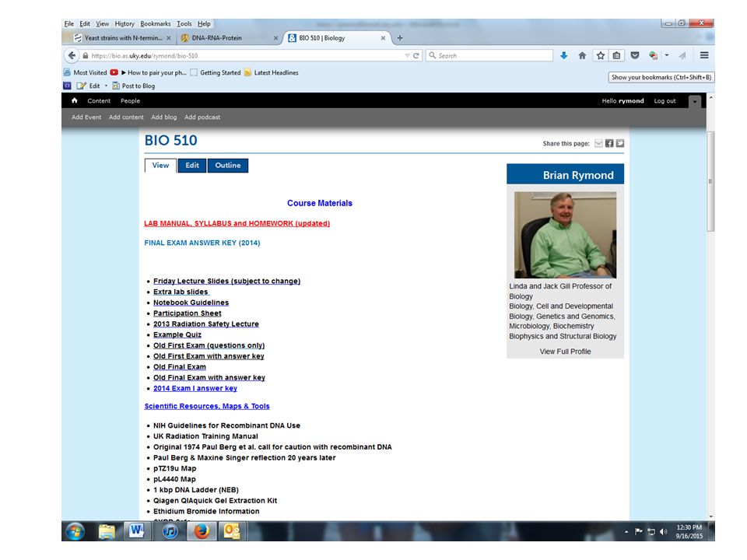The height and width of the screenshot is (560, 747).
Task: Open LAB MANUAL, SYLLABUS and HOMEWORK link
Action: pos(237,223)
